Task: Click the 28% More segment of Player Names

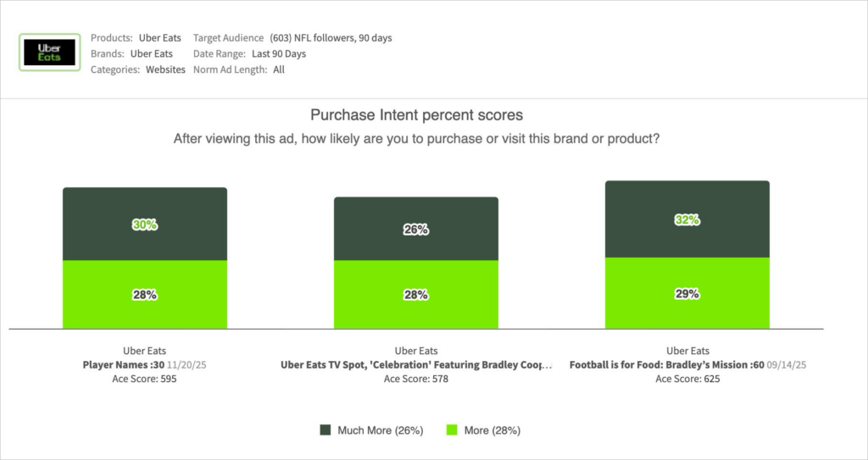Action: 145,295
